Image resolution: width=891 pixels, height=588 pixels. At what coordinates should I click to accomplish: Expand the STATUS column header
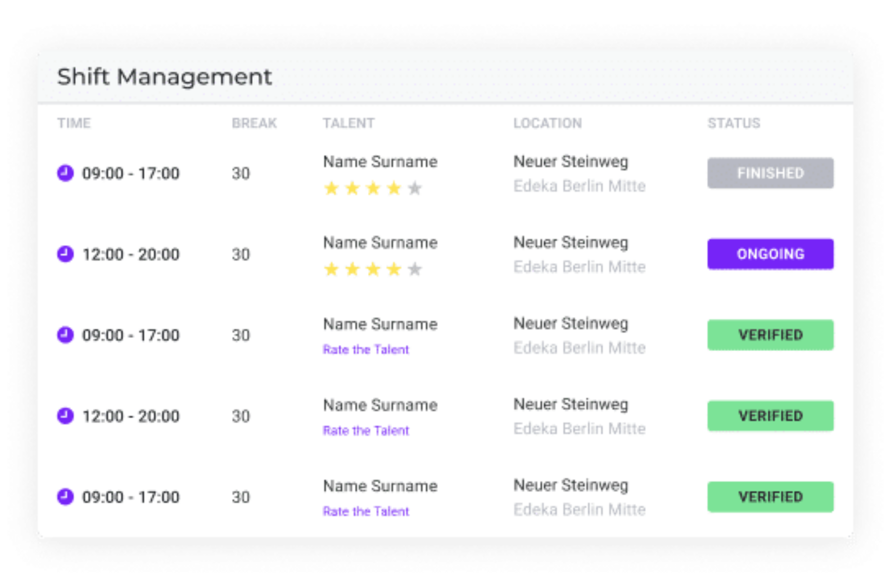click(733, 123)
